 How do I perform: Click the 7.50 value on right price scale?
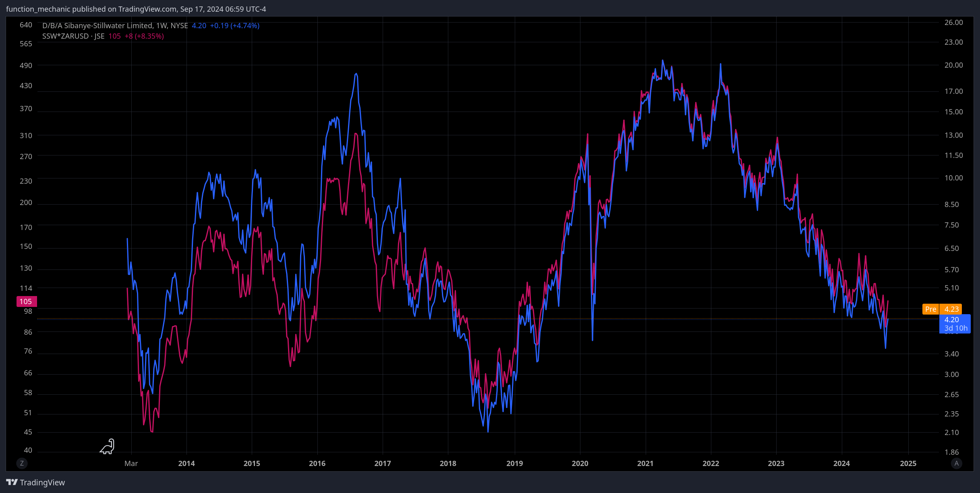pyautogui.click(x=952, y=225)
